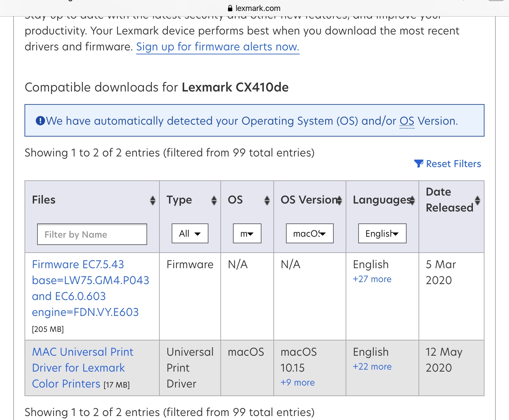This screenshot has width=509, height=420.
Task: Sort by the OS Version column arrows
Action: (339, 200)
